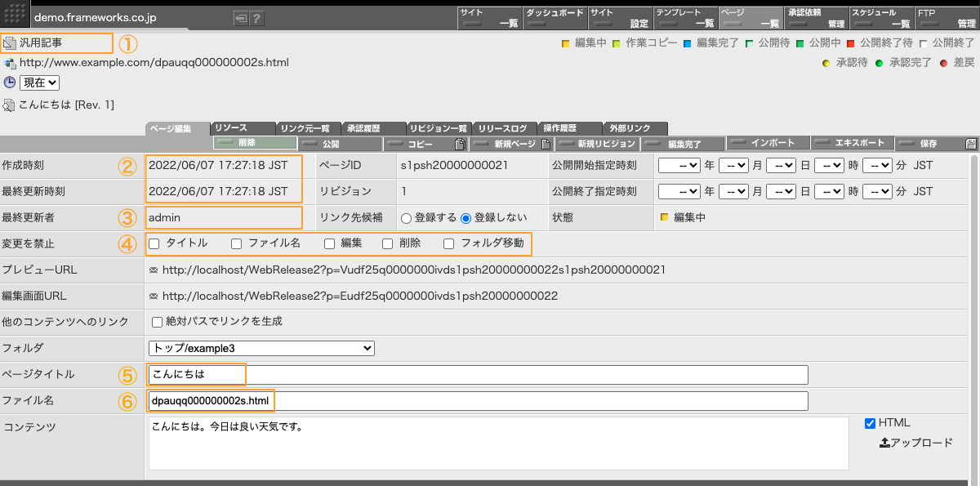Enable 絶対パスでリンクを生成 checkbox

[x=158, y=322]
